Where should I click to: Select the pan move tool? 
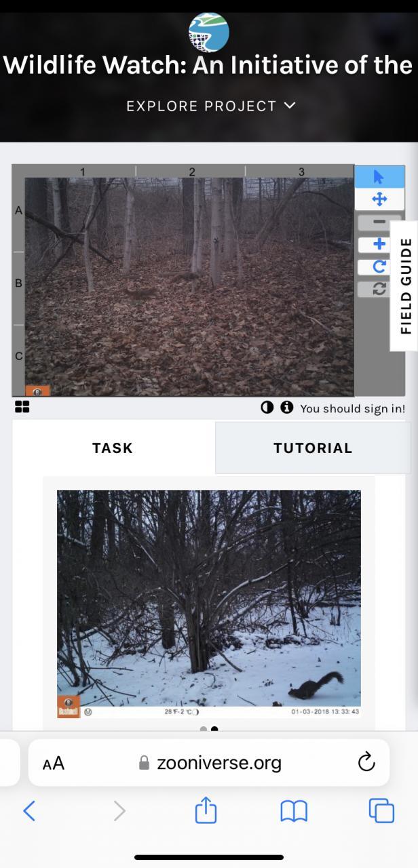coord(379,199)
